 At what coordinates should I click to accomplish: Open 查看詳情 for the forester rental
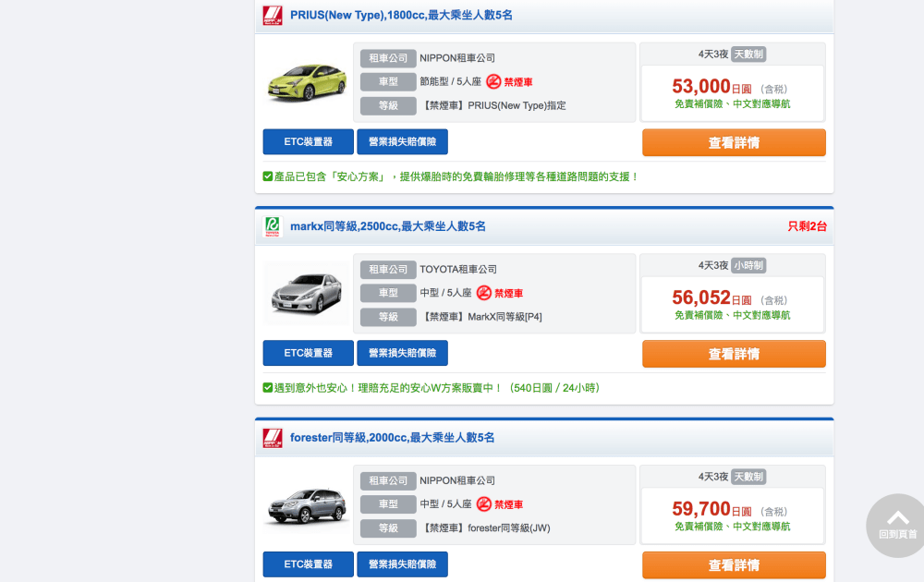point(734,565)
